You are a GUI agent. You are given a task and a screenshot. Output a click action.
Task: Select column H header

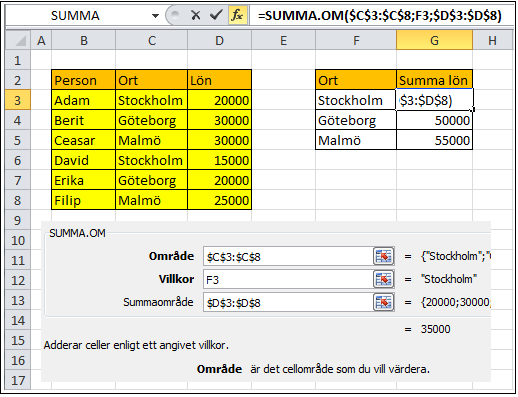(493, 40)
